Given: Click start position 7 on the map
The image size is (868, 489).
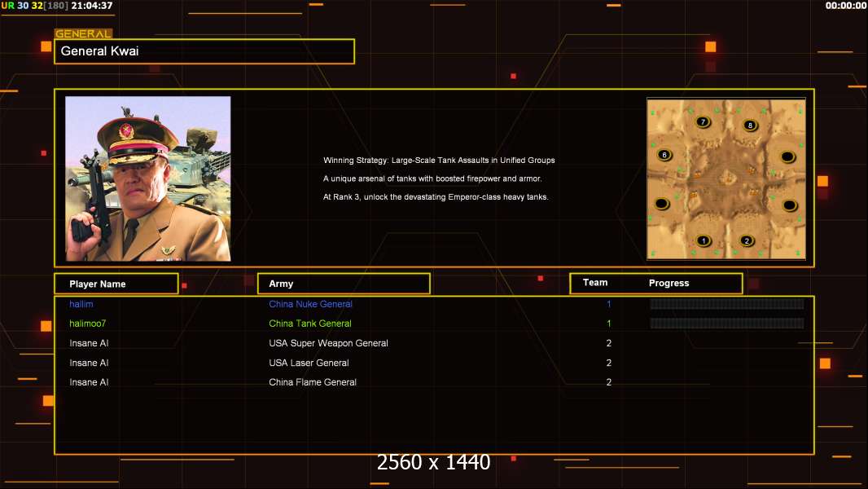Looking at the screenshot, I should (x=704, y=122).
